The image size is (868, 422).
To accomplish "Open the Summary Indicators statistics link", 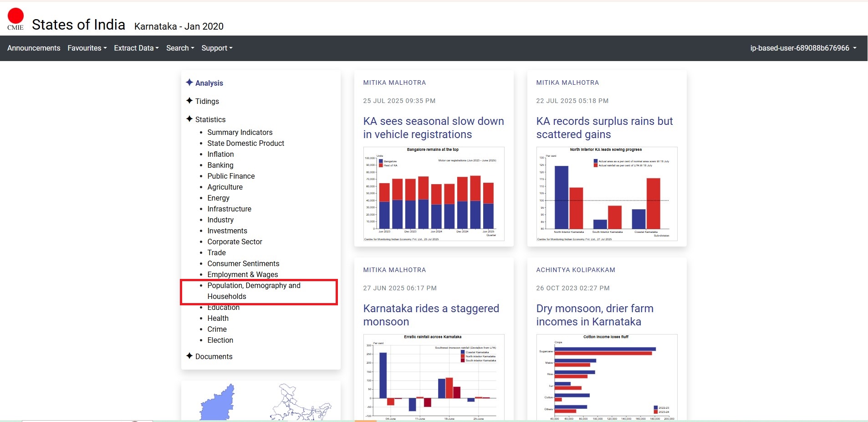I will [240, 132].
